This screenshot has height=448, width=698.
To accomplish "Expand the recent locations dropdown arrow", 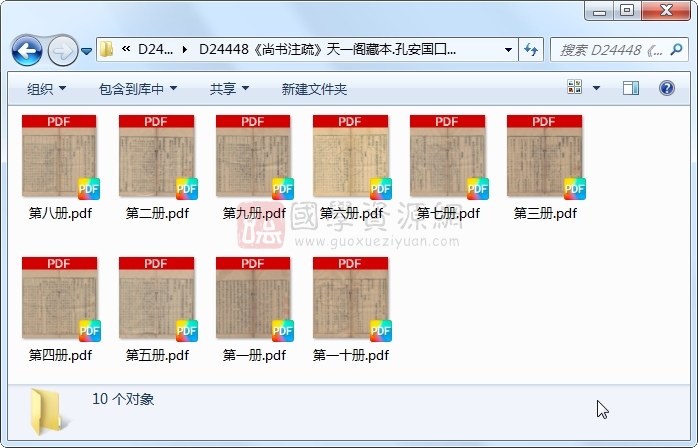I will click(x=87, y=50).
